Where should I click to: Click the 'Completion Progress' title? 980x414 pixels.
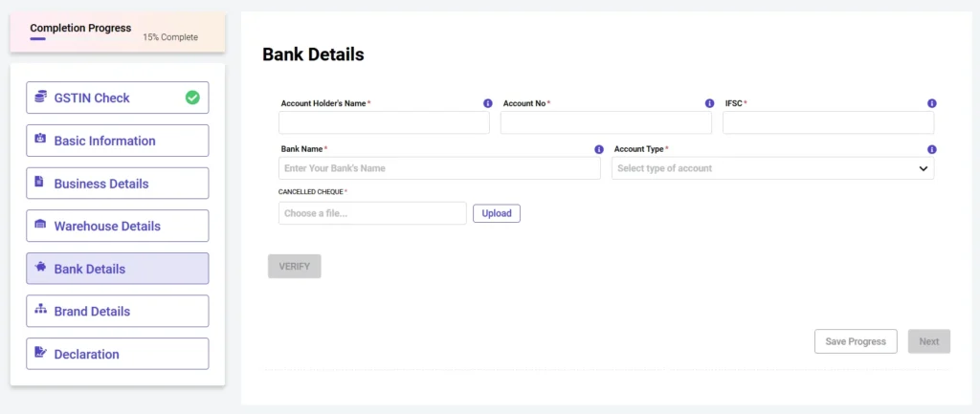coord(80,28)
